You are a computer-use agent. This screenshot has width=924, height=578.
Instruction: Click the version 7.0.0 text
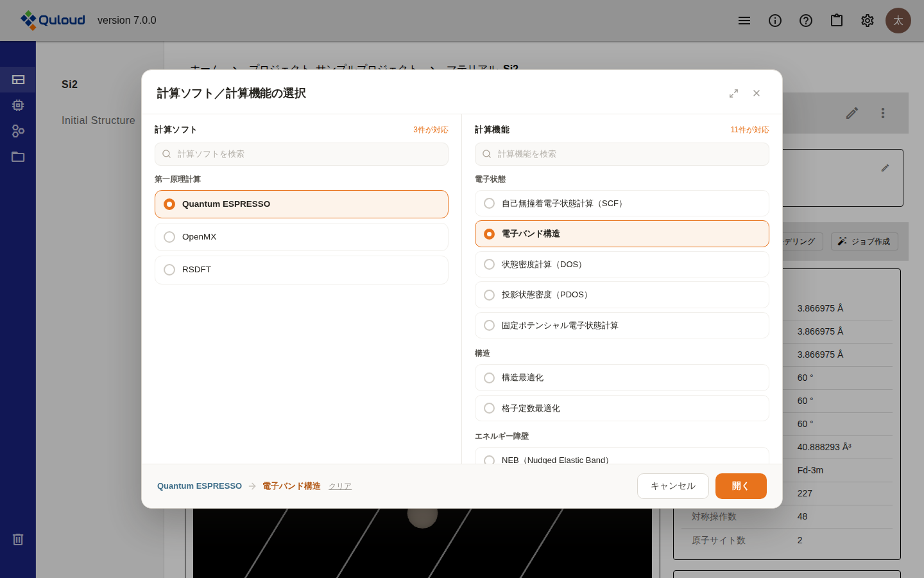coord(127,21)
